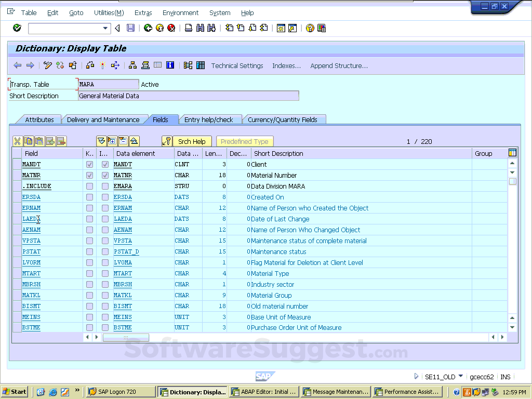
Task: Toggle the Key checkbox for MANDT
Action: [89, 164]
